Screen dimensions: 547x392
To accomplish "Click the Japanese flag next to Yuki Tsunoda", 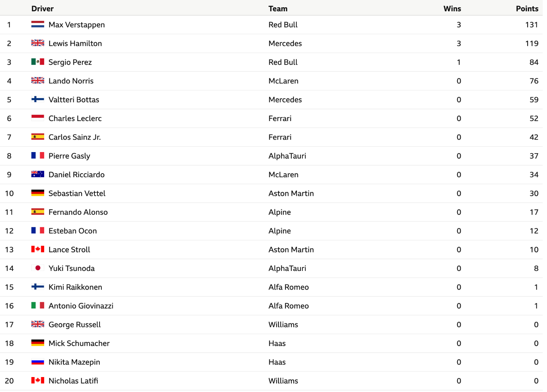I will coord(38,268).
